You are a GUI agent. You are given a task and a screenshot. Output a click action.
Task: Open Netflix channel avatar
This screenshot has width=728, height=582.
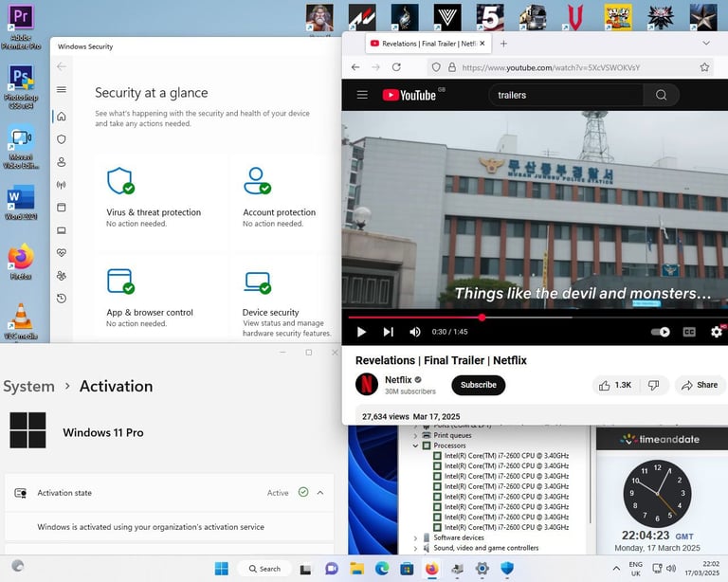tap(367, 384)
